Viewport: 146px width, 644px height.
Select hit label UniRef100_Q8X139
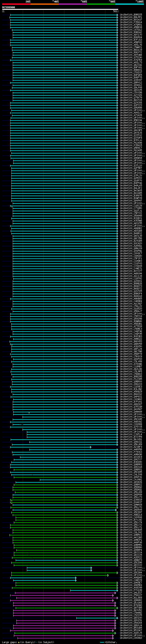131,236
